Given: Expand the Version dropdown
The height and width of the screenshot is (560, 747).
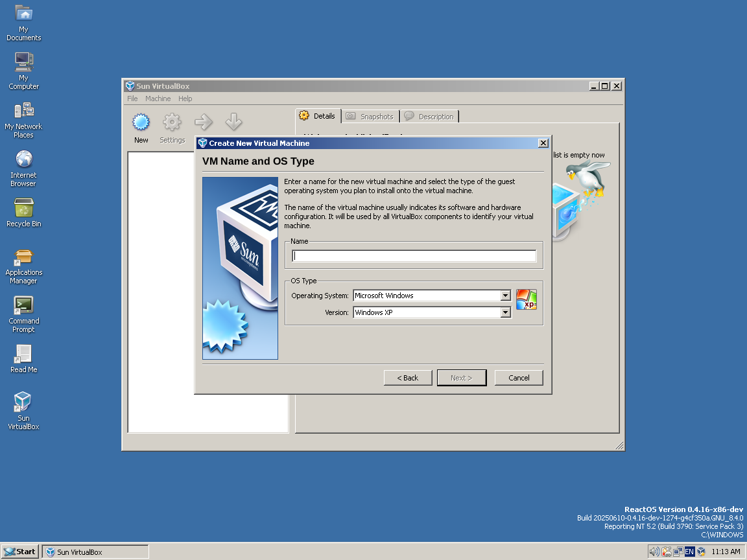Looking at the screenshot, I should [506, 312].
